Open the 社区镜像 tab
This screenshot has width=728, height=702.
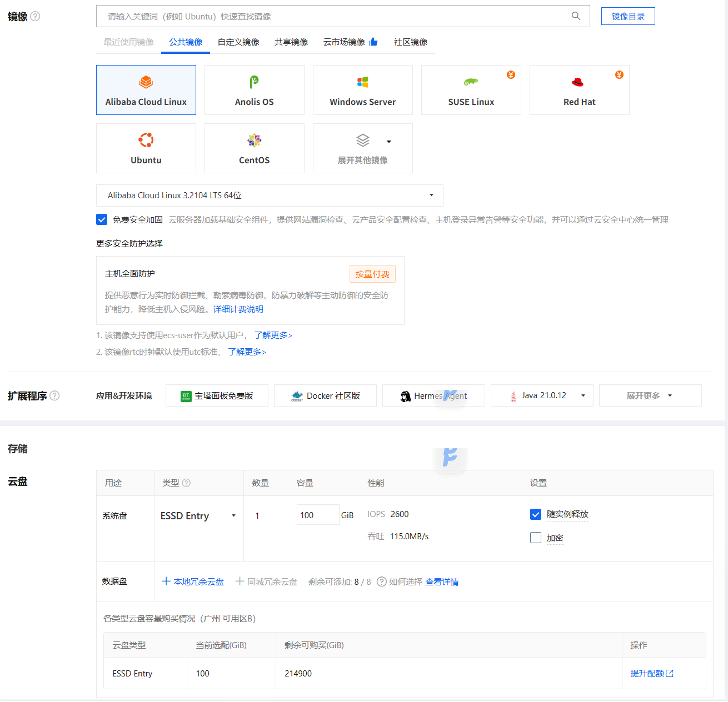pos(411,42)
